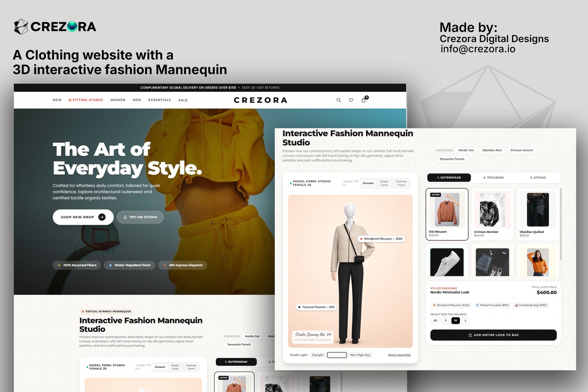
Task: Open the 2. Trousers tab
Action: [494, 178]
